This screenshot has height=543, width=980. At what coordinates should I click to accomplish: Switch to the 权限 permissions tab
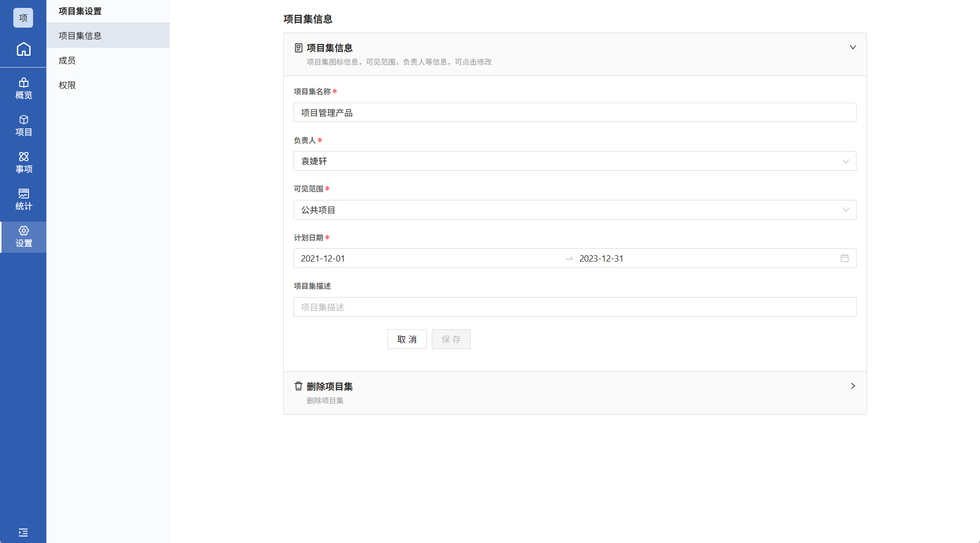[67, 85]
